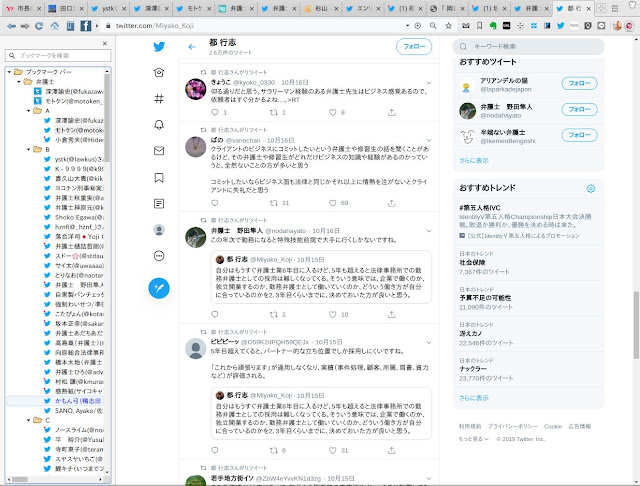Retweet the 野田隼人 tweet with 2 retweets

[x=274, y=314]
